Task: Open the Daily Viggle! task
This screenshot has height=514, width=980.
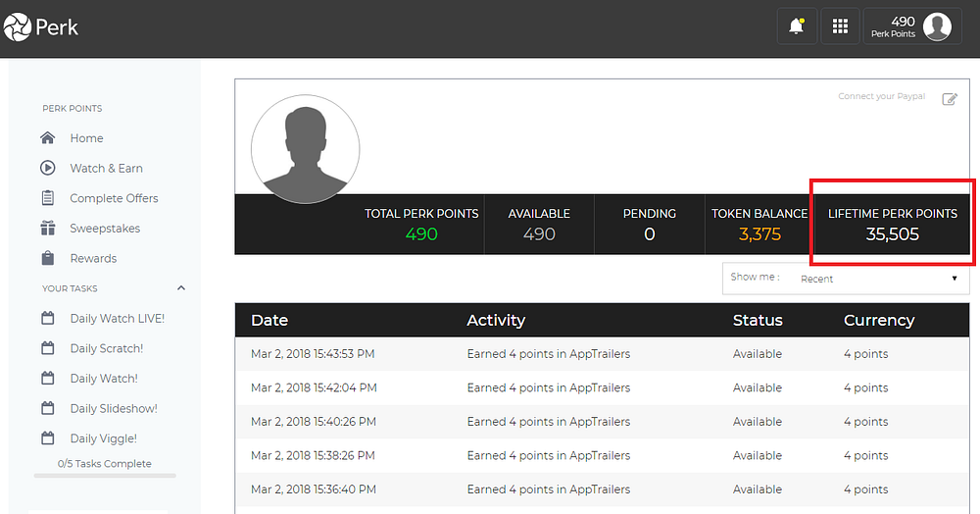Action: pos(103,438)
